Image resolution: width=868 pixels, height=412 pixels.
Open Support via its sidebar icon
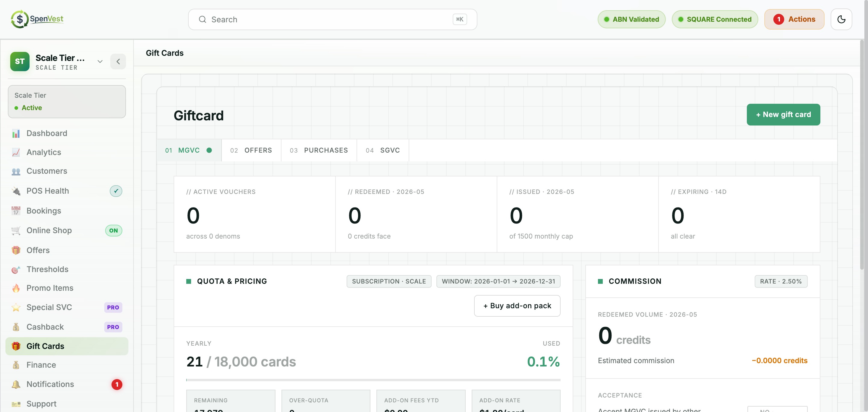click(16, 404)
